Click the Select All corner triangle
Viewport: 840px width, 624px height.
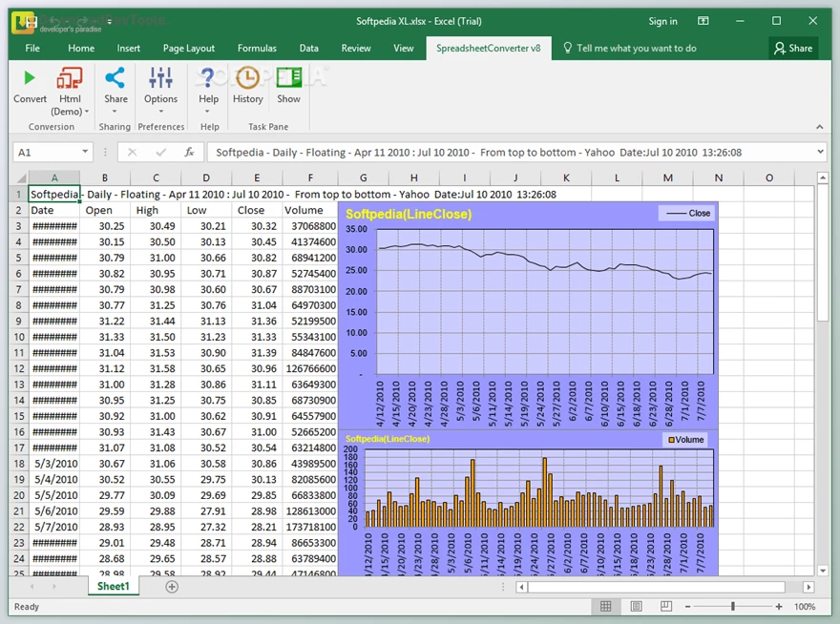[21, 178]
